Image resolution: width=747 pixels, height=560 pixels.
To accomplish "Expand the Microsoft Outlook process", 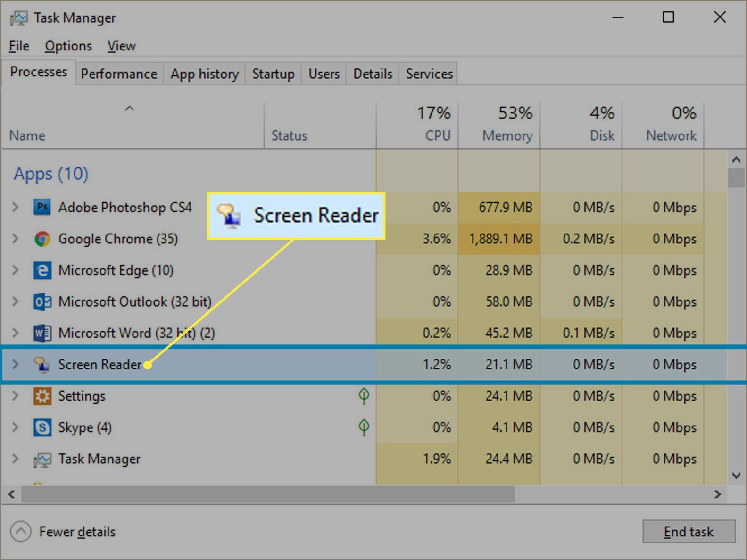I will click(15, 301).
